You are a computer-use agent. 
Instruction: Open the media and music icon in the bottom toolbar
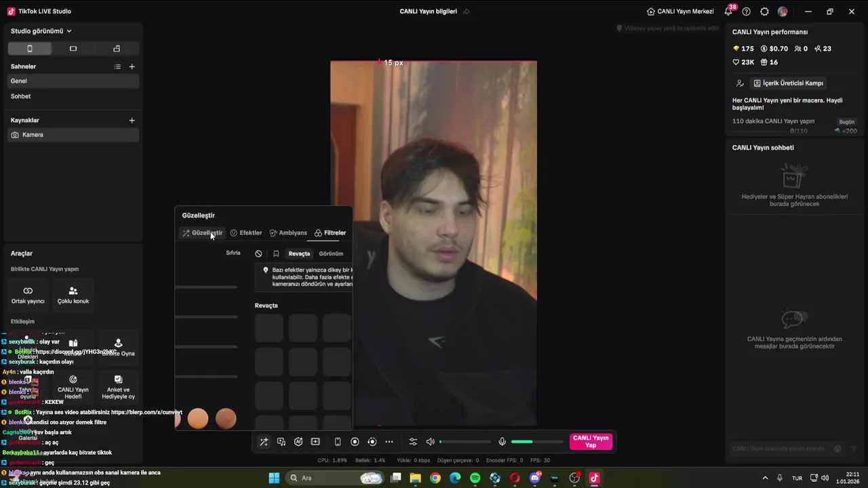(281, 442)
